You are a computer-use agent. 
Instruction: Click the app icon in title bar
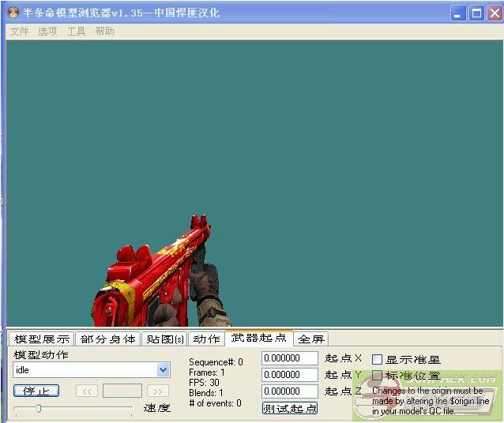12,13
